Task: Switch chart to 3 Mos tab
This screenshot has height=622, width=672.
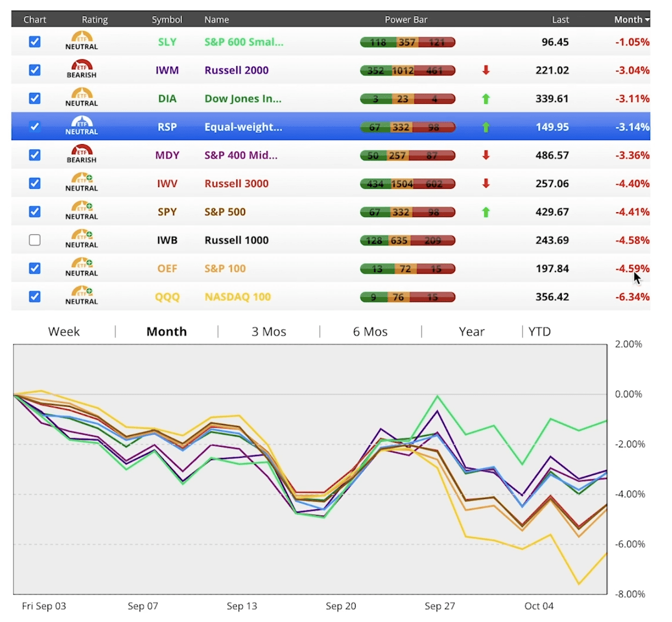Action: point(268,332)
